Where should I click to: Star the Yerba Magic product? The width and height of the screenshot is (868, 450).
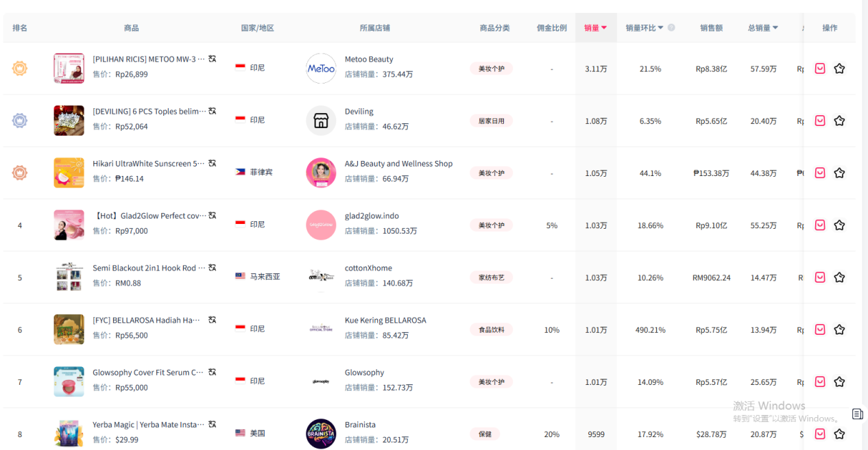pos(839,434)
